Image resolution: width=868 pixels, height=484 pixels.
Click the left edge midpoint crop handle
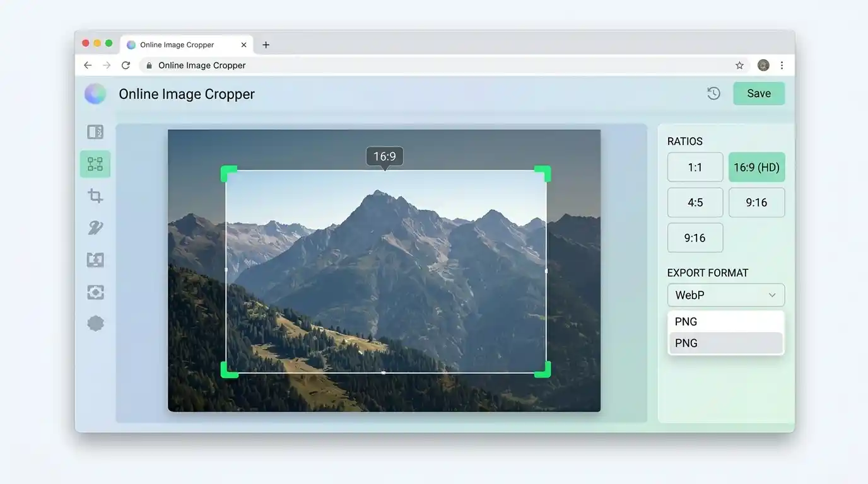click(226, 270)
